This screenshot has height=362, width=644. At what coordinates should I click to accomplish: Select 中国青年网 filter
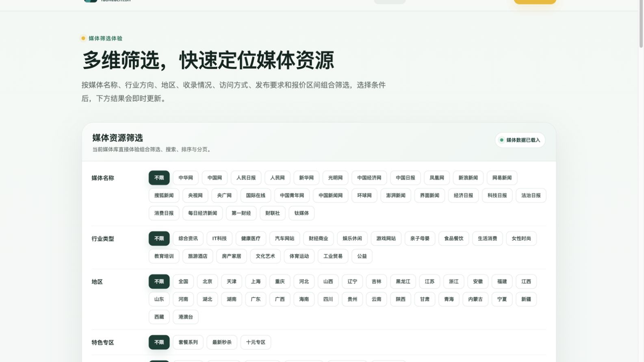click(292, 195)
